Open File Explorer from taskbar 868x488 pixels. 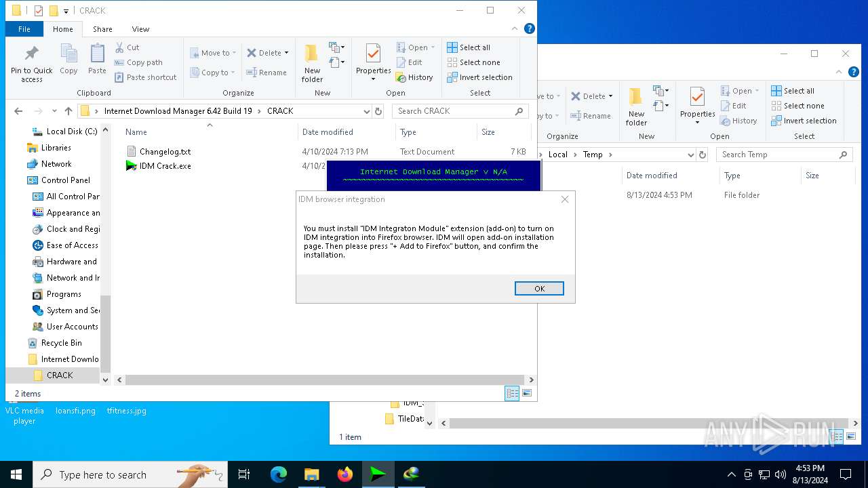[312, 474]
